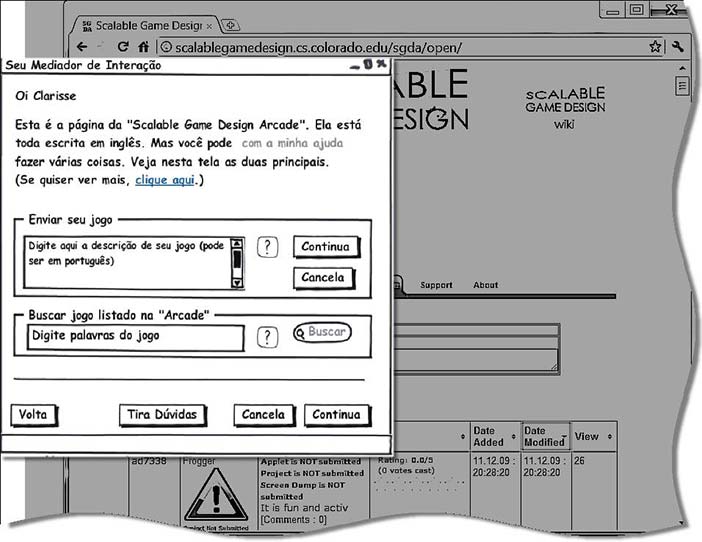Click the browser back arrow
Screen dimensions: 702x542
tap(81, 47)
